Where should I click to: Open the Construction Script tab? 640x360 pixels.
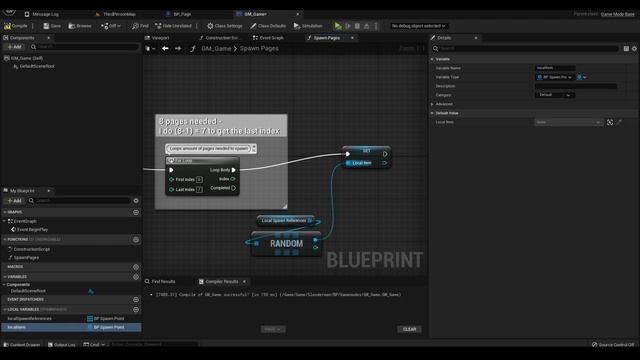click(x=219, y=38)
